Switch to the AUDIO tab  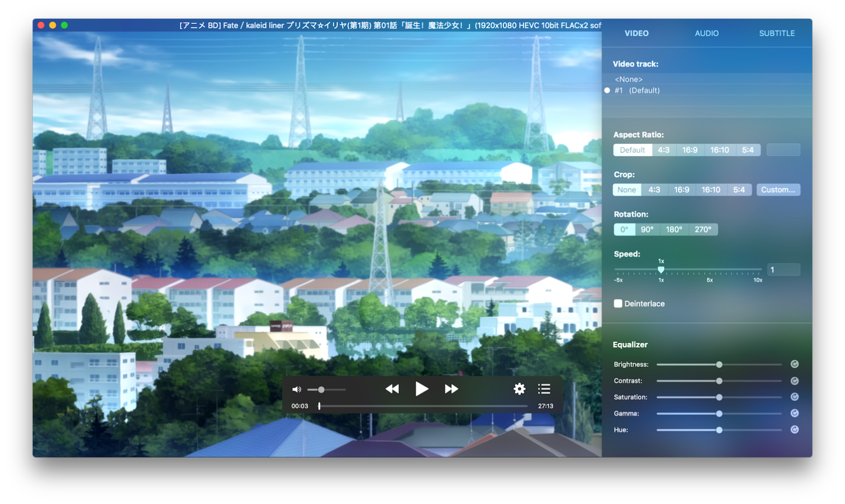[707, 33]
